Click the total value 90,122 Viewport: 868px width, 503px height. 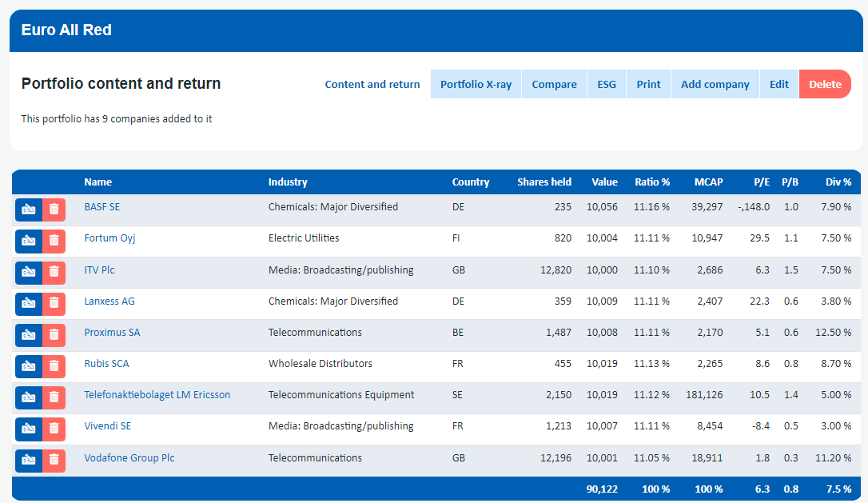click(603, 489)
